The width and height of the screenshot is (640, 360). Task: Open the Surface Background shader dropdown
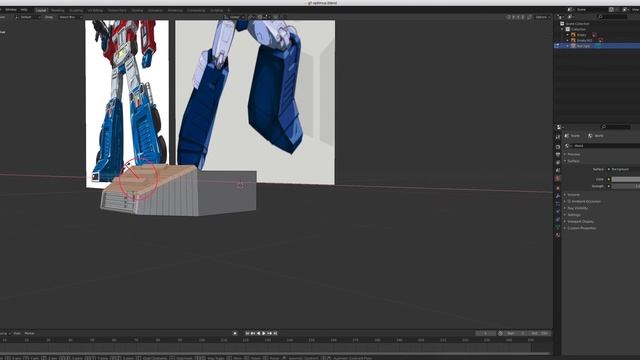click(623, 169)
